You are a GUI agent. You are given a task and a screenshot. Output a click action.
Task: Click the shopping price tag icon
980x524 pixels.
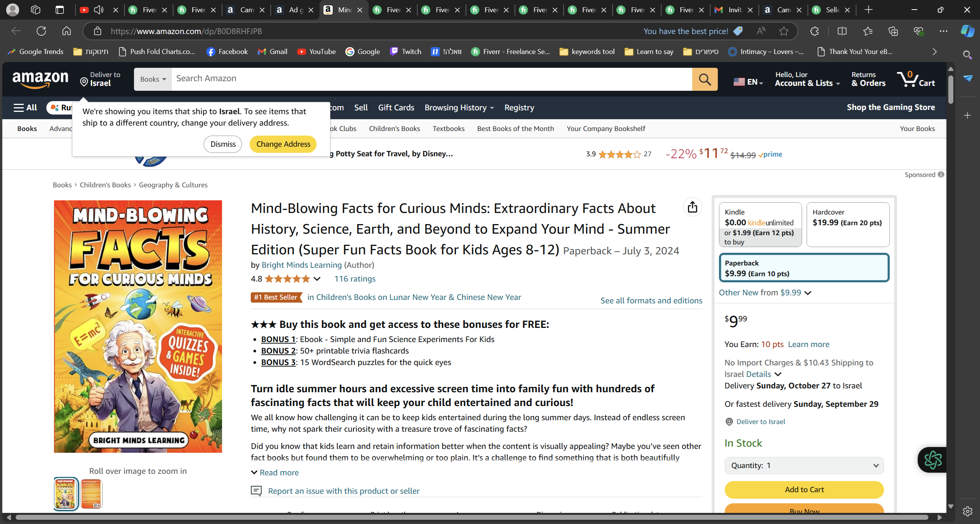pyautogui.click(x=738, y=31)
